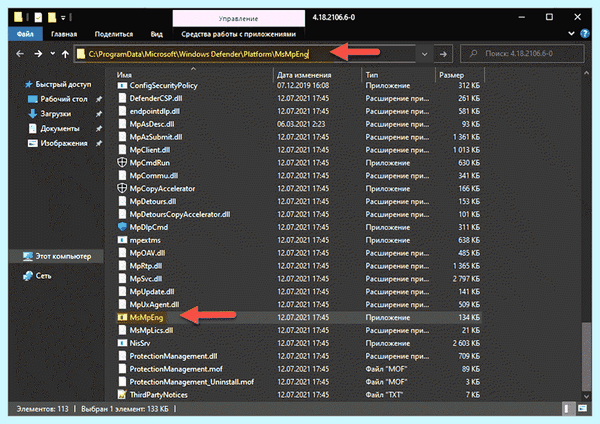This screenshot has width=600, height=424.
Task: Open the Help question mark icon
Action: click(x=584, y=34)
